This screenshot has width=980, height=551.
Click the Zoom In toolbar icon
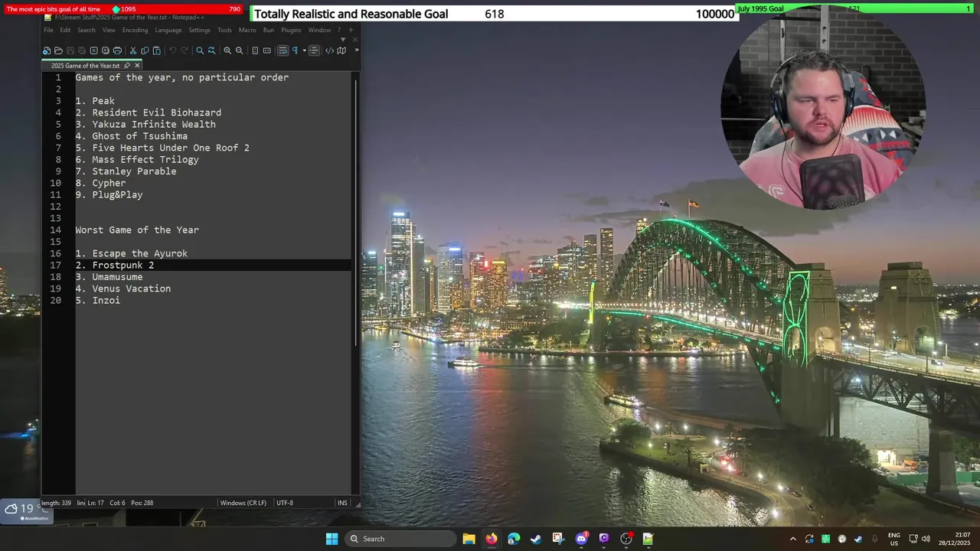tap(227, 51)
